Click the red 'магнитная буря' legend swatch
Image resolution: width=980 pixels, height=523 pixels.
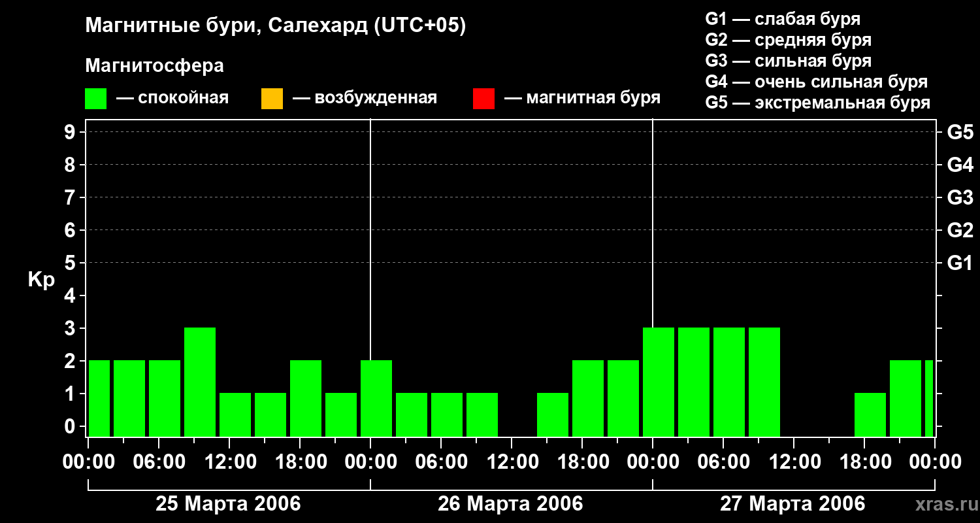pyautogui.click(x=483, y=99)
